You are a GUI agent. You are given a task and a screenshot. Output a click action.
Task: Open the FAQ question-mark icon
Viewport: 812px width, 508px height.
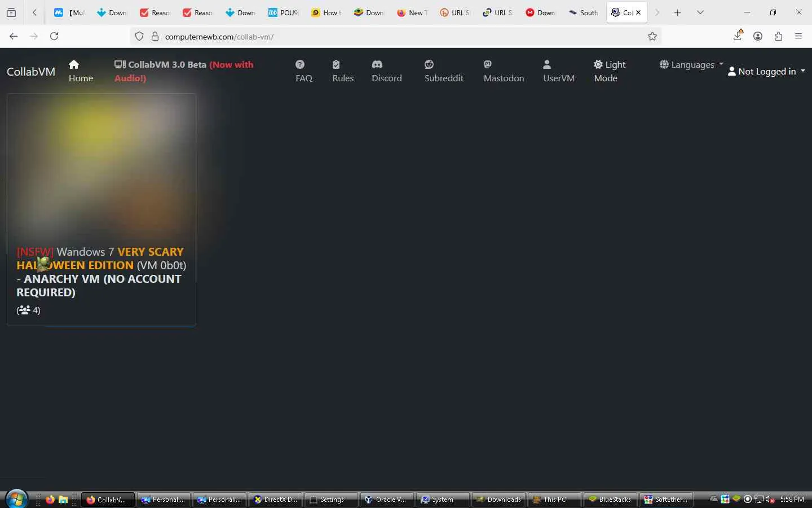tap(300, 64)
